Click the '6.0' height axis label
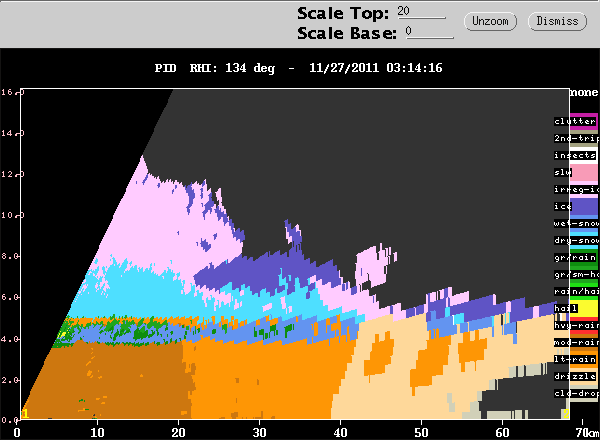600x440 pixels. 10,297
